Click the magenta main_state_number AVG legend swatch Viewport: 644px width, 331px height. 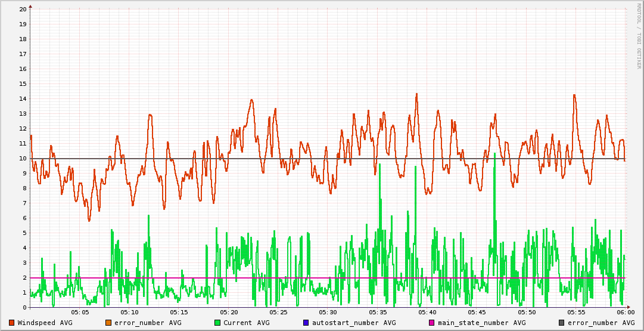pos(432,323)
